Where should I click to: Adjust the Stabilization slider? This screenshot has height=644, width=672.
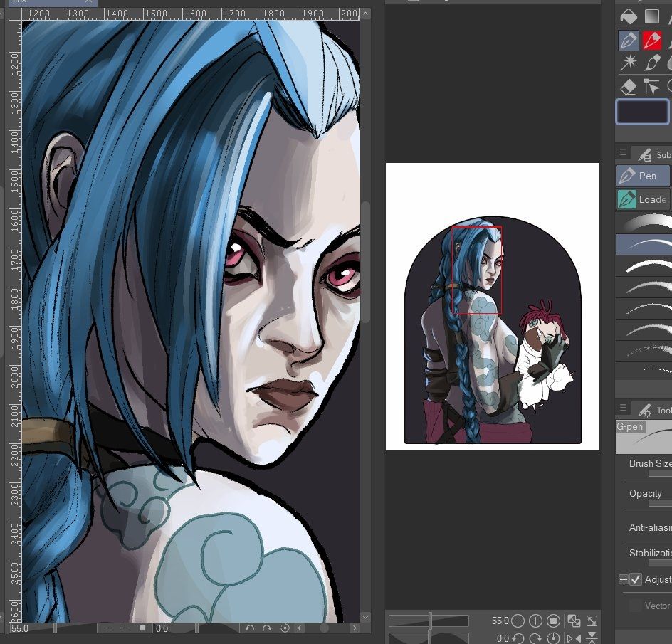[x=660, y=563]
